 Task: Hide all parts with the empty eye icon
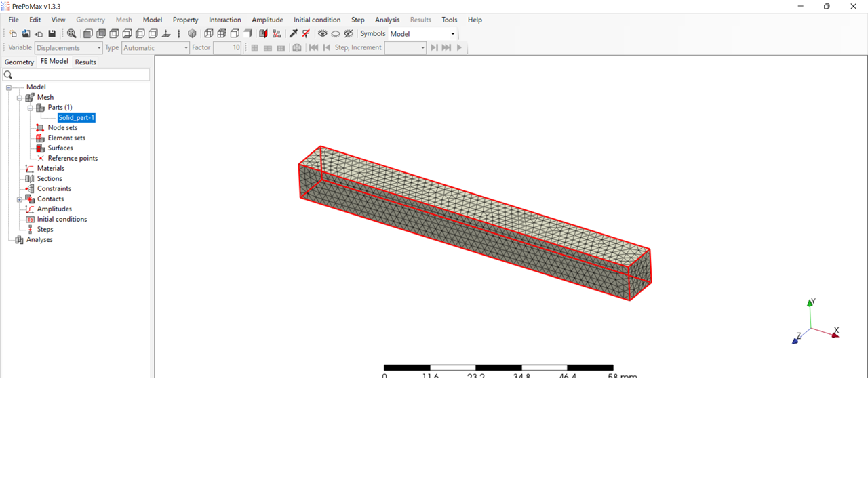point(336,33)
